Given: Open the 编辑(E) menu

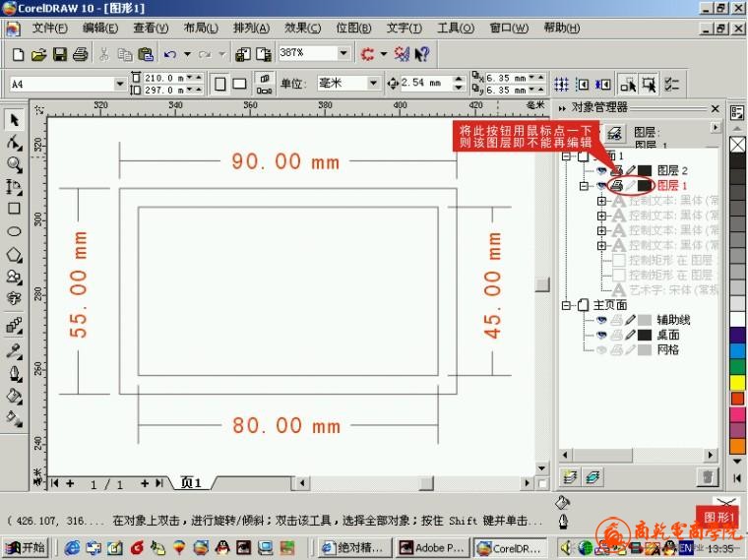Looking at the screenshot, I should click(100, 29).
